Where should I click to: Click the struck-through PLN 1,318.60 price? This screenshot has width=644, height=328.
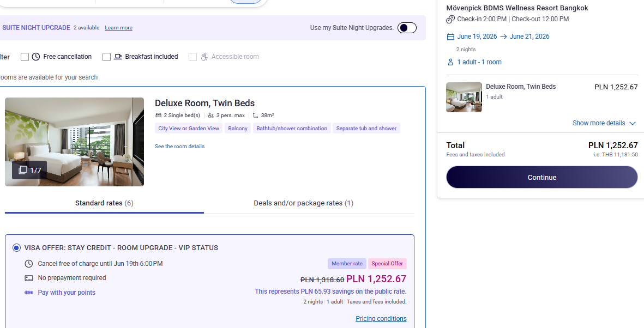point(322,280)
